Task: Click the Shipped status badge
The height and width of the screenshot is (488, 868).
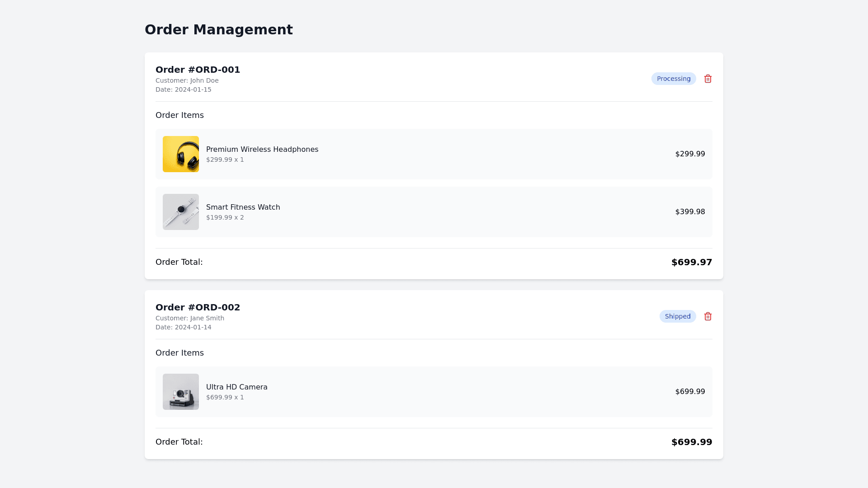Action: (677, 316)
